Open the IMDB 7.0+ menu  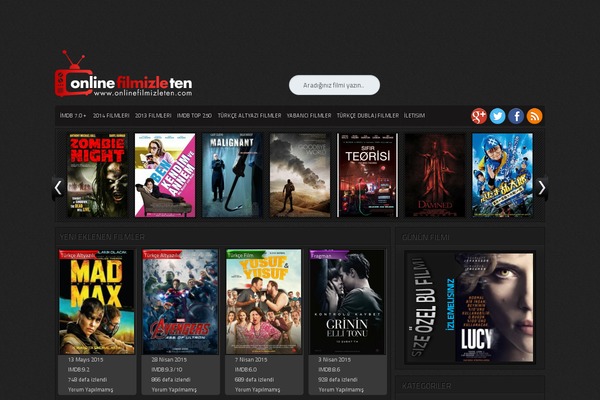(x=73, y=116)
